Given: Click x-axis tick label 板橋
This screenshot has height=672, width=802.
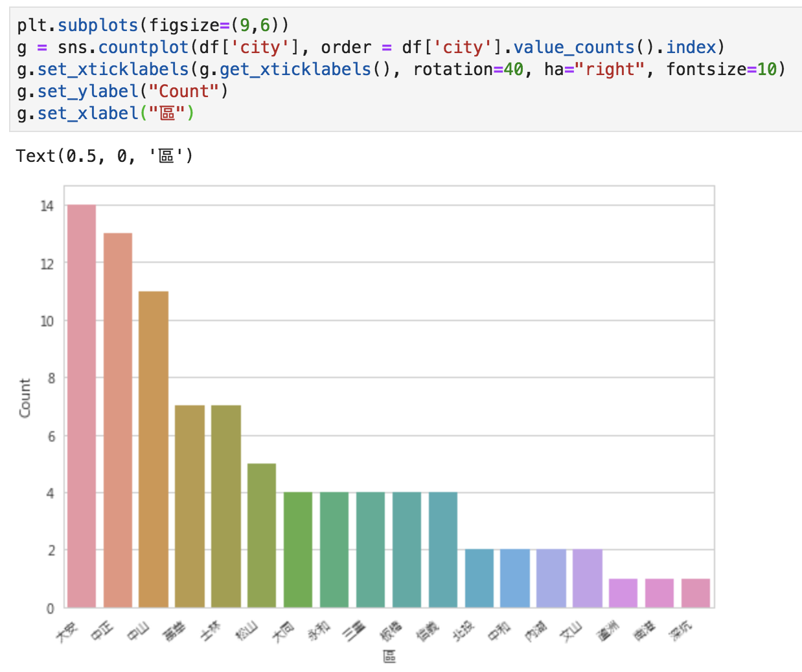Looking at the screenshot, I should coord(391,631).
